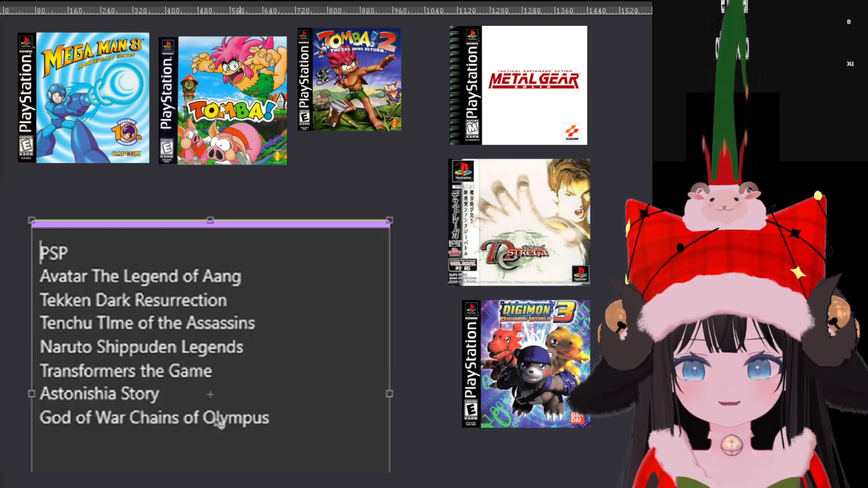Click the Tekken Dark Resurrection text line
This screenshot has width=868, height=488.
(133, 300)
